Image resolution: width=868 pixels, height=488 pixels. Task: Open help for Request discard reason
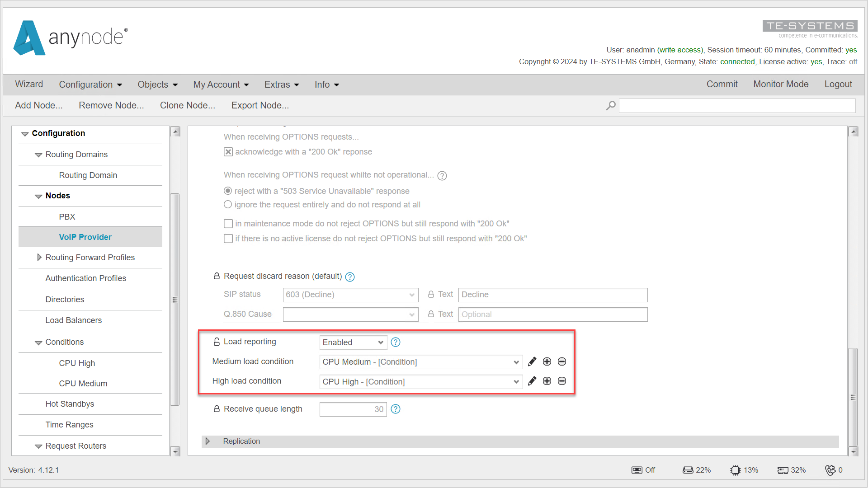coord(350,277)
